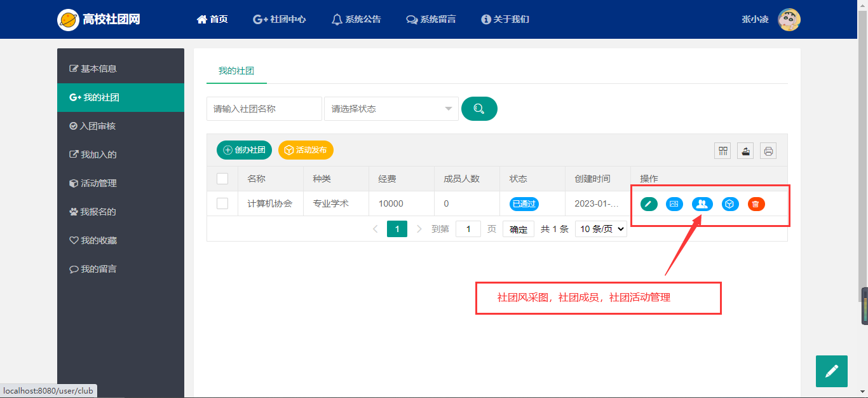
Task: Open 基本信息 in the sidebar
Action: [x=121, y=69]
